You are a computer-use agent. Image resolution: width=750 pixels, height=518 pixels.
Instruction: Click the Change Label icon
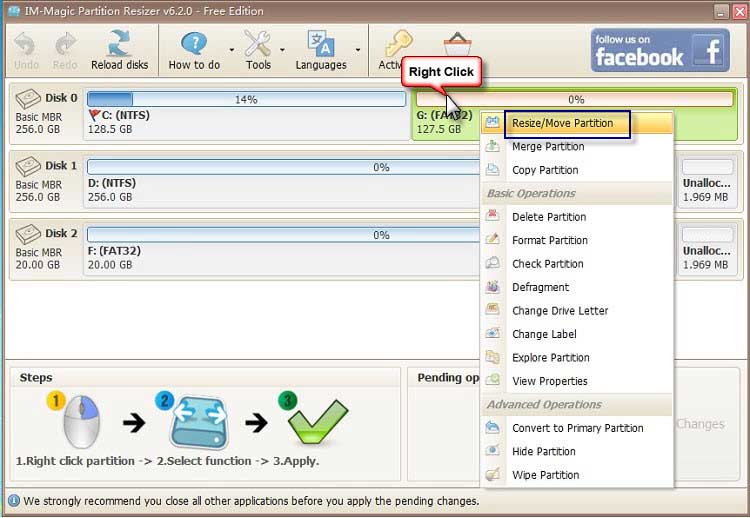tap(492, 333)
